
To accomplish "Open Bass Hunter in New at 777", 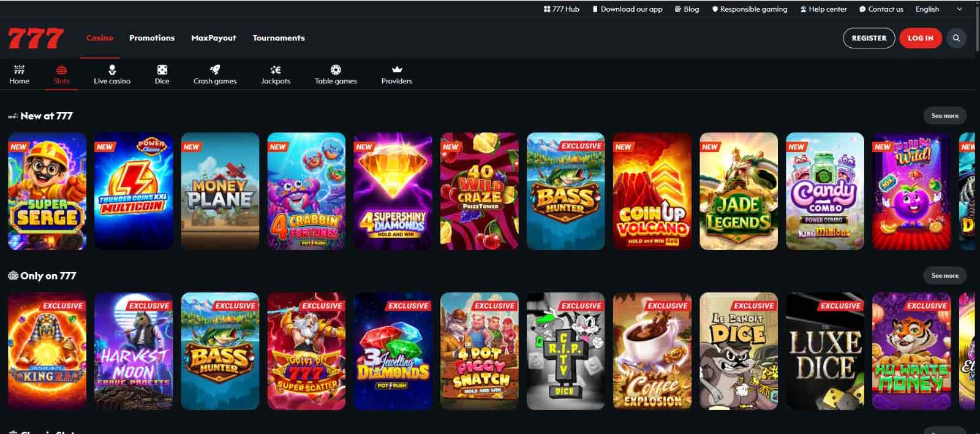I will (566, 191).
